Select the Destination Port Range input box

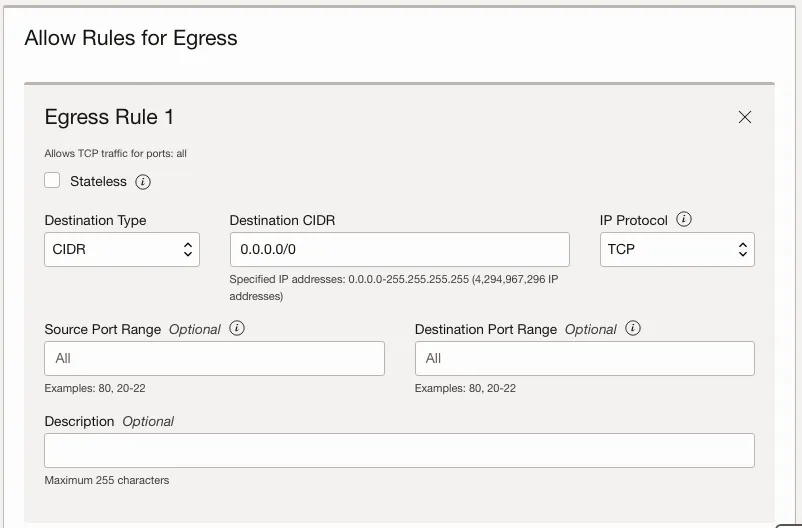pyautogui.click(x=584, y=358)
